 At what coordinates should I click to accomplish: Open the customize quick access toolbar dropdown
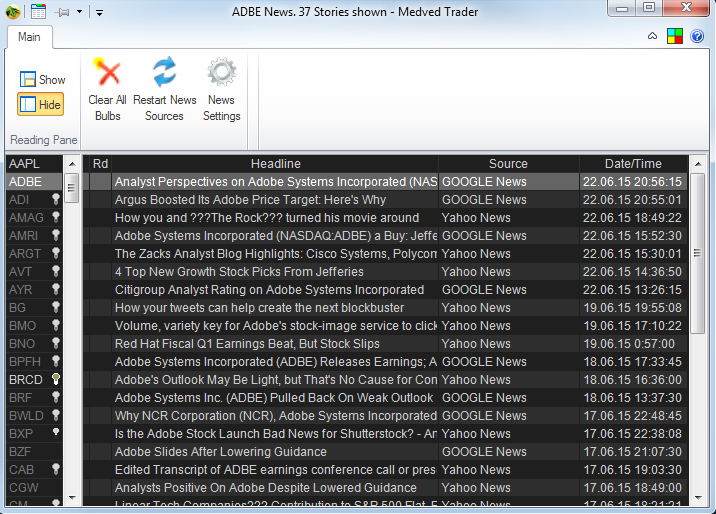99,13
